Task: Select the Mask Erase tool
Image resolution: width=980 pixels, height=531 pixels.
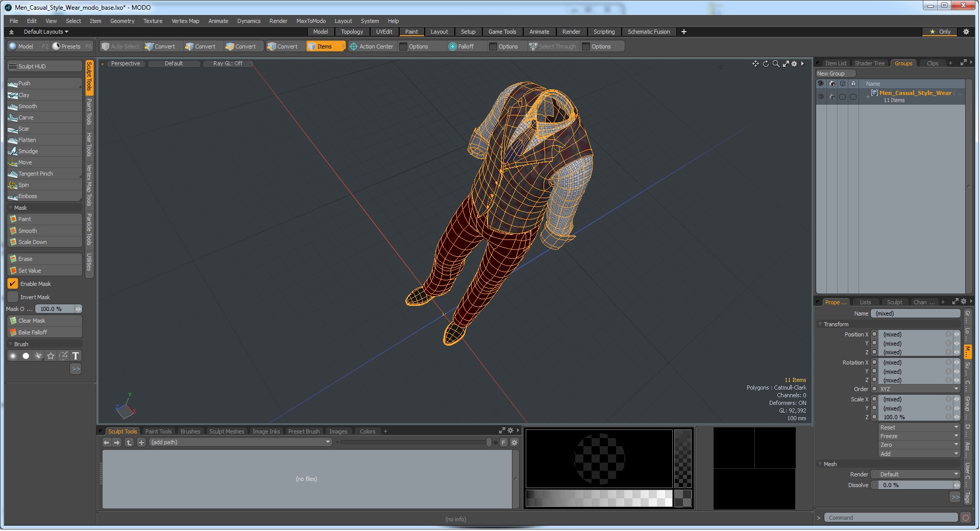Action: point(44,259)
